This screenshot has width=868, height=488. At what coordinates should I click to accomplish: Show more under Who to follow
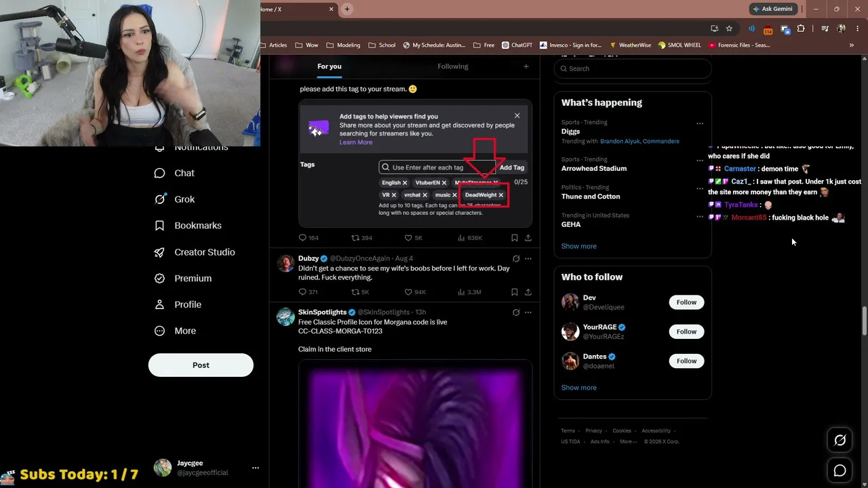[579, 388]
